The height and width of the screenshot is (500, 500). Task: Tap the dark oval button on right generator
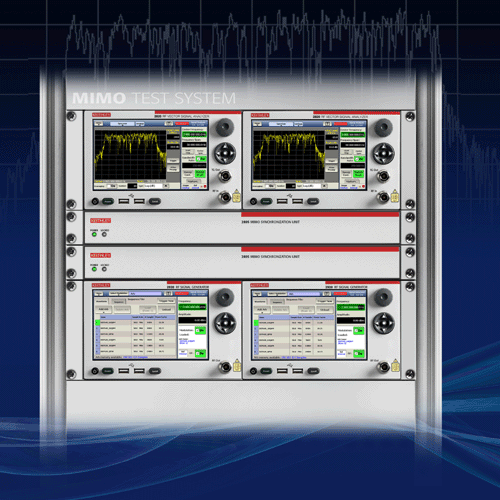313,371
